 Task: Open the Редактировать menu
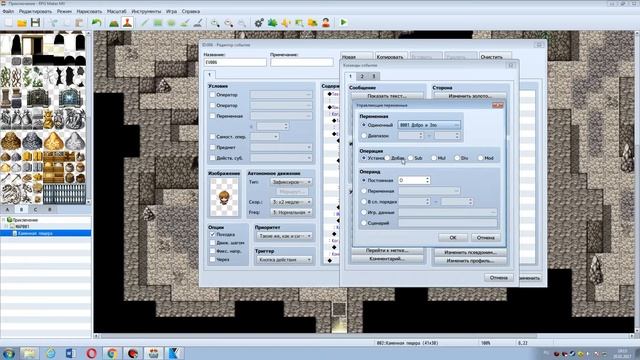click(35, 11)
